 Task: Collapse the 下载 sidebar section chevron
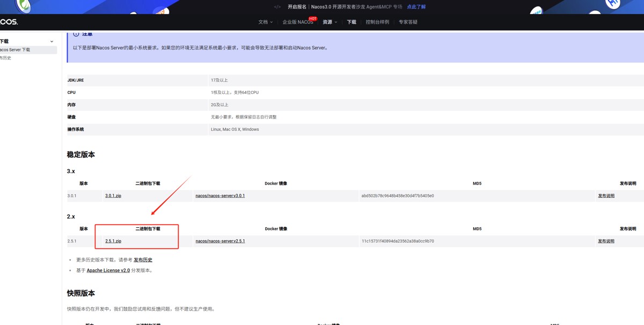pos(52,41)
